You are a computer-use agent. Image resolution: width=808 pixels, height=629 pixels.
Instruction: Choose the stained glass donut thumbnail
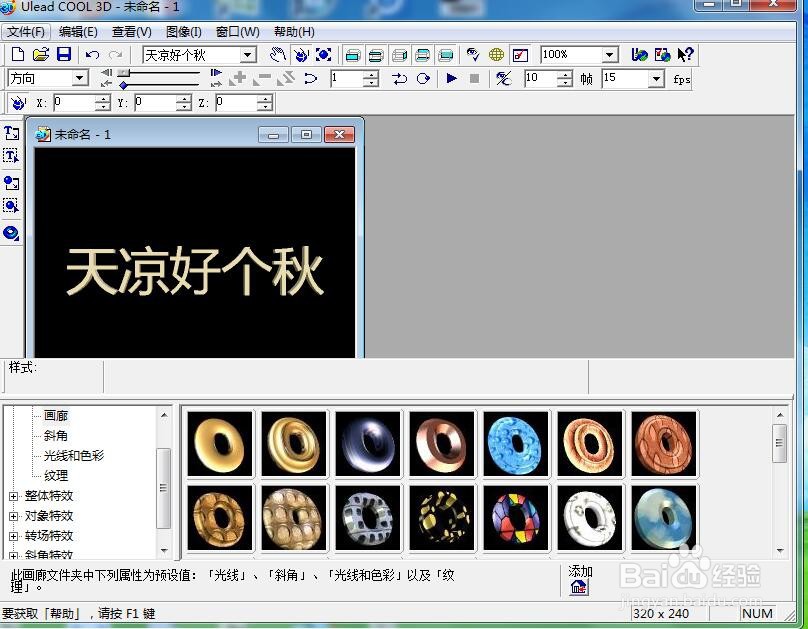click(x=516, y=518)
